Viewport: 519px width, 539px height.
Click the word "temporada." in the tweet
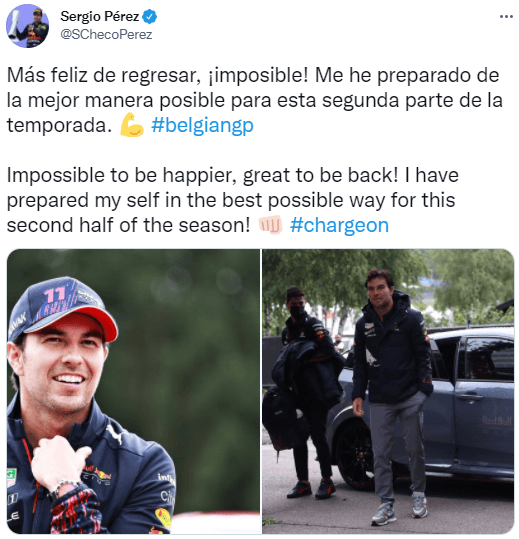pos(59,125)
